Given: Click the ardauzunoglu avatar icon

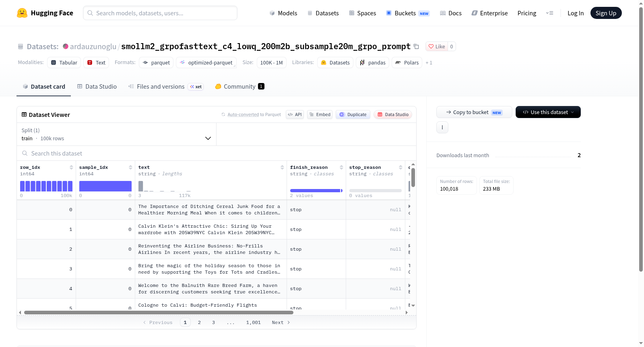Looking at the screenshot, I should coord(66,46).
